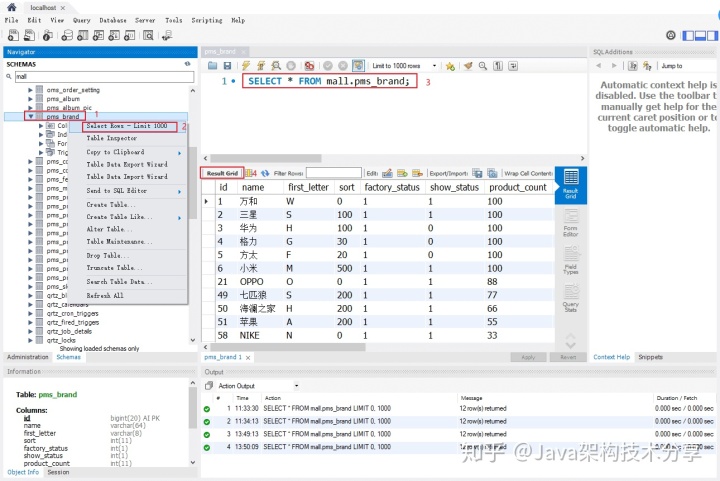The width and height of the screenshot is (720, 481).
Task: Open Workbench preferences gear icon
Action: pyautogui.click(x=671, y=35)
